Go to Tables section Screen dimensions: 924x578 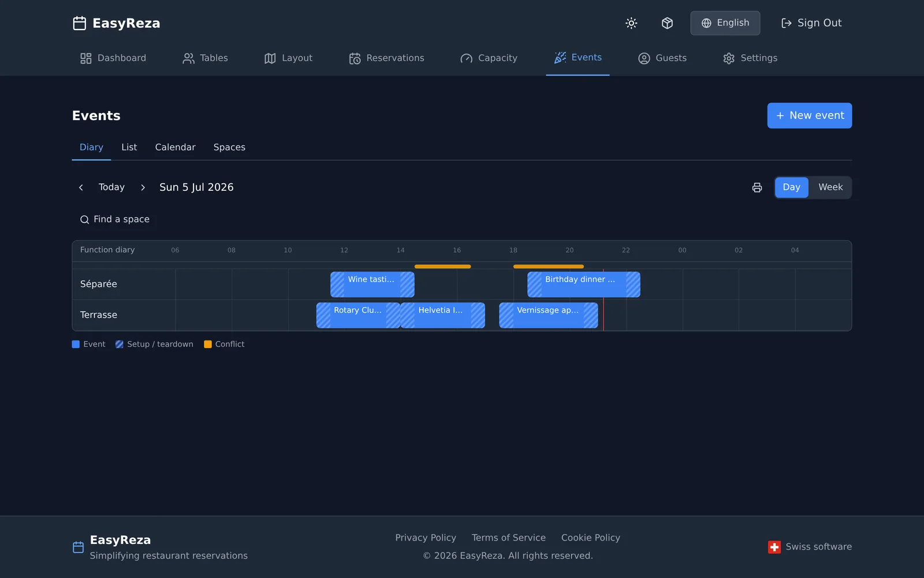coord(206,58)
